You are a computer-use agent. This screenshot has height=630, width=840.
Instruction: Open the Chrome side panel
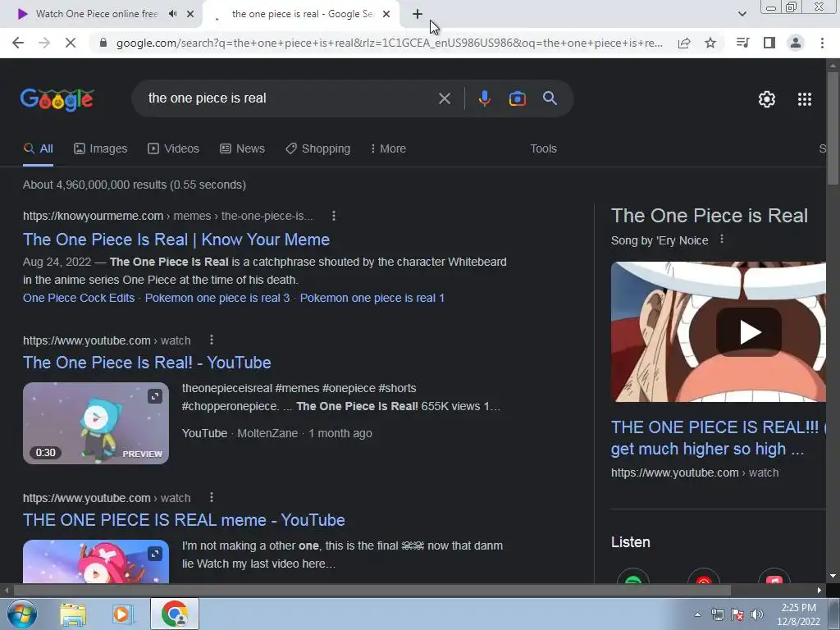coord(769,43)
